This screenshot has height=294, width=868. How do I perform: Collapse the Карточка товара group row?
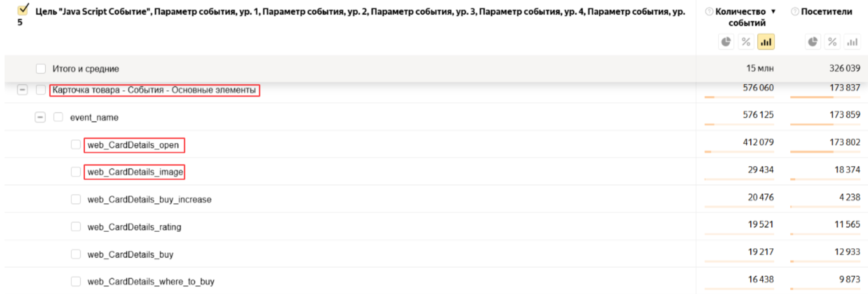point(22,90)
